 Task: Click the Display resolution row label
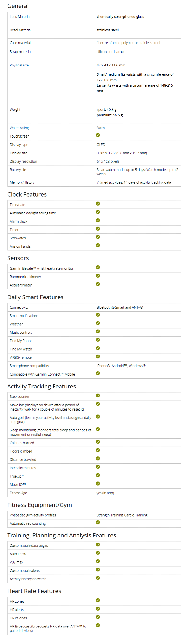pyautogui.click(x=23, y=161)
